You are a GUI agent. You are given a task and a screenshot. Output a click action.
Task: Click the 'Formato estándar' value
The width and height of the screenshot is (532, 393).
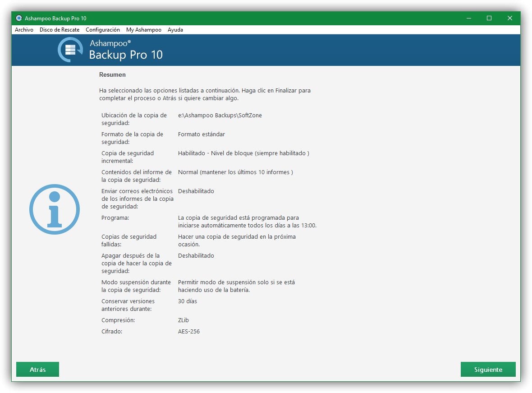click(202, 134)
